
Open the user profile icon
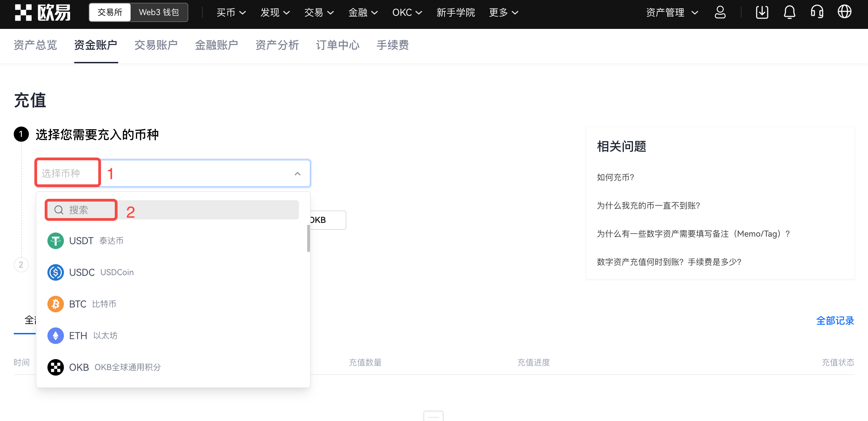pyautogui.click(x=720, y=12)
